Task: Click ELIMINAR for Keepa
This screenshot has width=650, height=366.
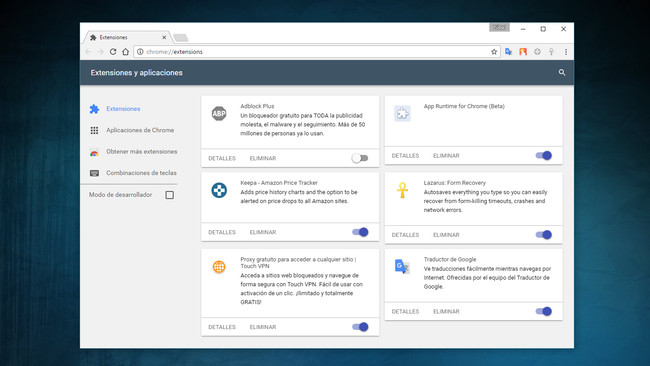Action: (x=263, y=233)
